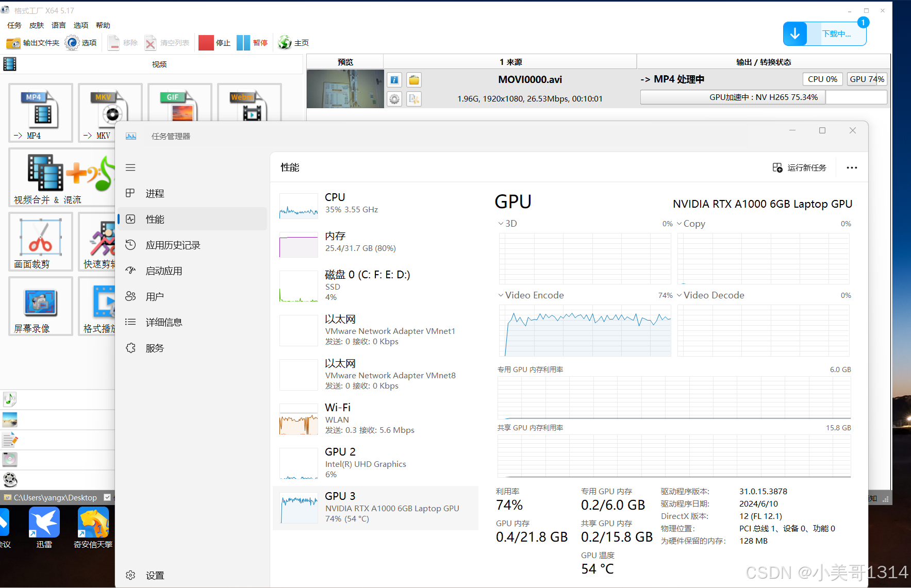Click the Stop button in Format Factory
Image resolution: width=911 pixels, height=588 pixels.
pos(214,43)
